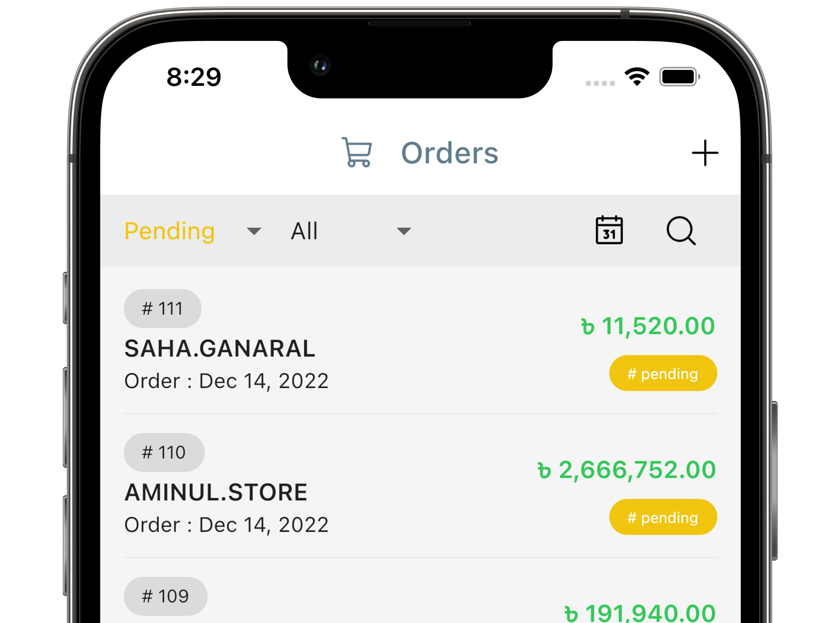Open the calendar date filter icon
Screen dimensions: 840x623
609,230
